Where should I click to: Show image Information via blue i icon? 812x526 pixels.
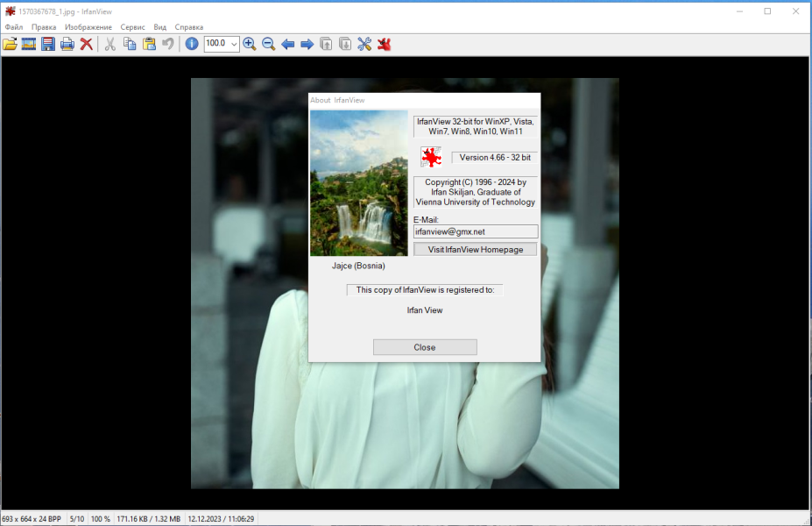tap(192, 44)
